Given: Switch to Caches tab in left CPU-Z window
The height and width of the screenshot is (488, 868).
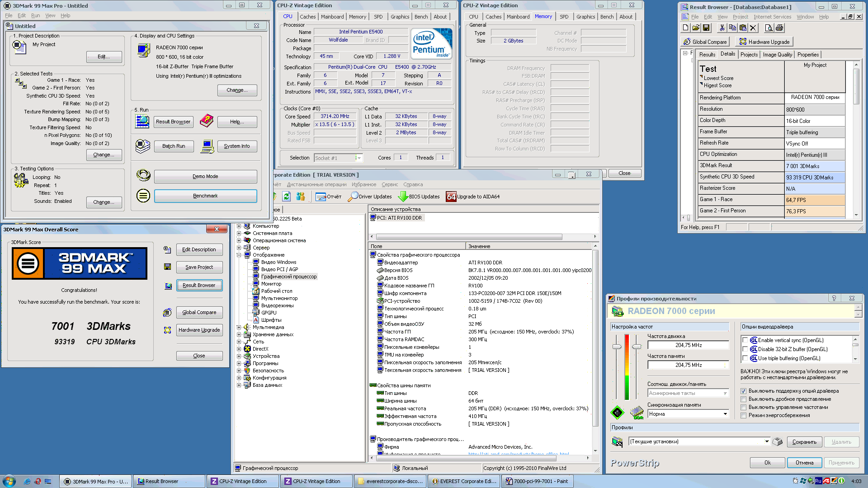Looking at the screenshot, I should 308,17.
